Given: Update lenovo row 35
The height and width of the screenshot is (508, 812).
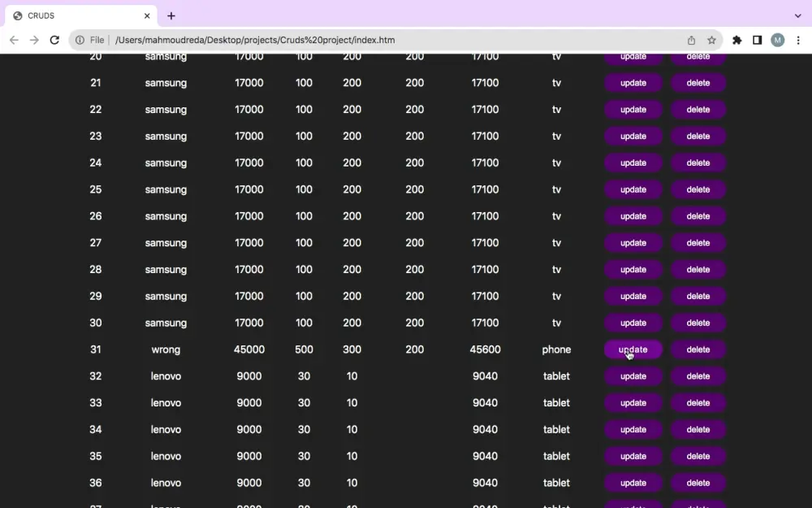Looking at the screenshot, I should (633, 456).
